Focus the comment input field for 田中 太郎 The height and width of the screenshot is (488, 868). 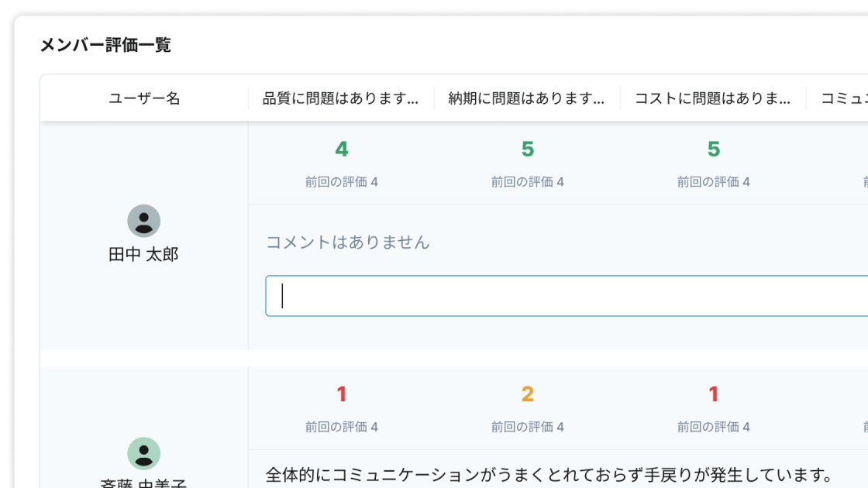pyautogui.click(x=567, y=296)
